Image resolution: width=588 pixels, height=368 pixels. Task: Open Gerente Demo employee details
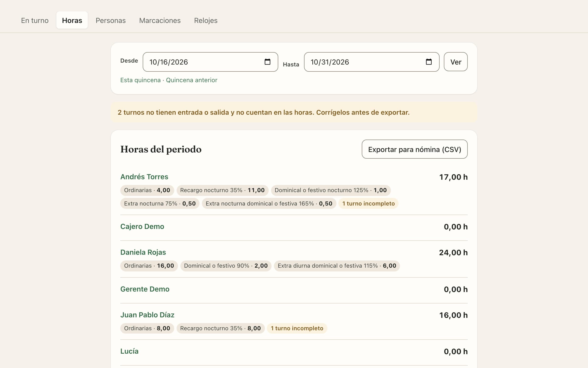click(145, 289)
